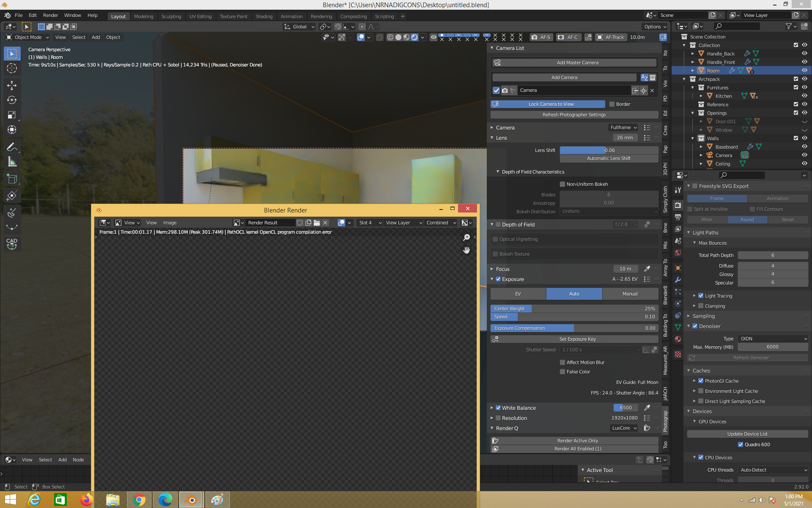Activate the Annotate pencil tool
The width and height of the screenshot is (812, 508).
[x=12, y=147]
